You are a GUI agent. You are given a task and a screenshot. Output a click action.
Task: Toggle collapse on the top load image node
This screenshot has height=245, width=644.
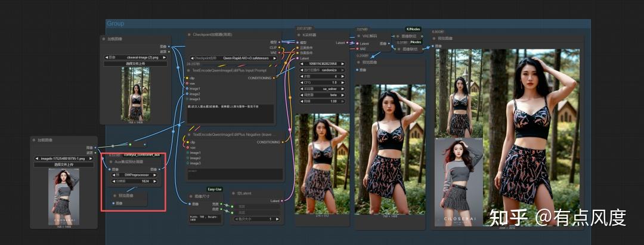click(103, 39)
